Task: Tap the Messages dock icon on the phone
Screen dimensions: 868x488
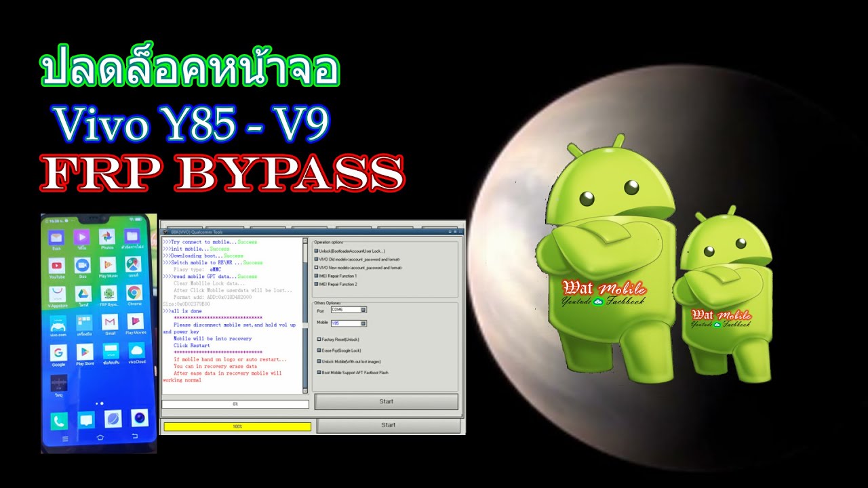Action: (x=86, y=420)
